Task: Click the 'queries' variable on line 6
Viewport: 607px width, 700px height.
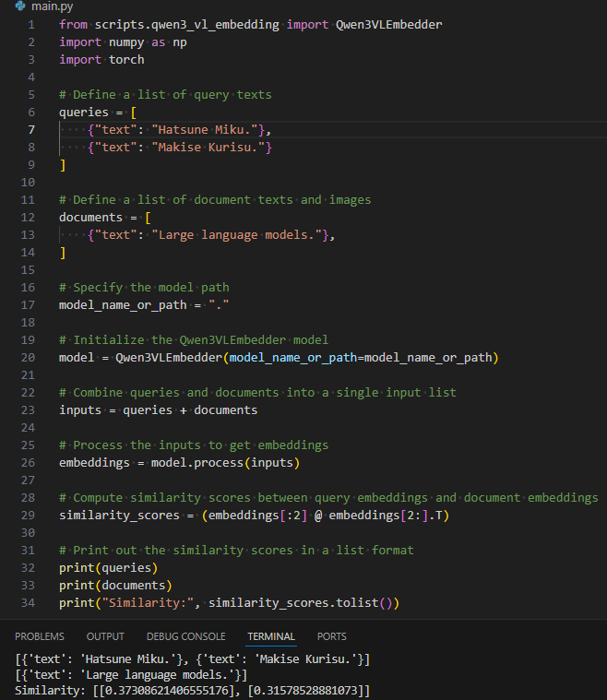Action: 84,113
